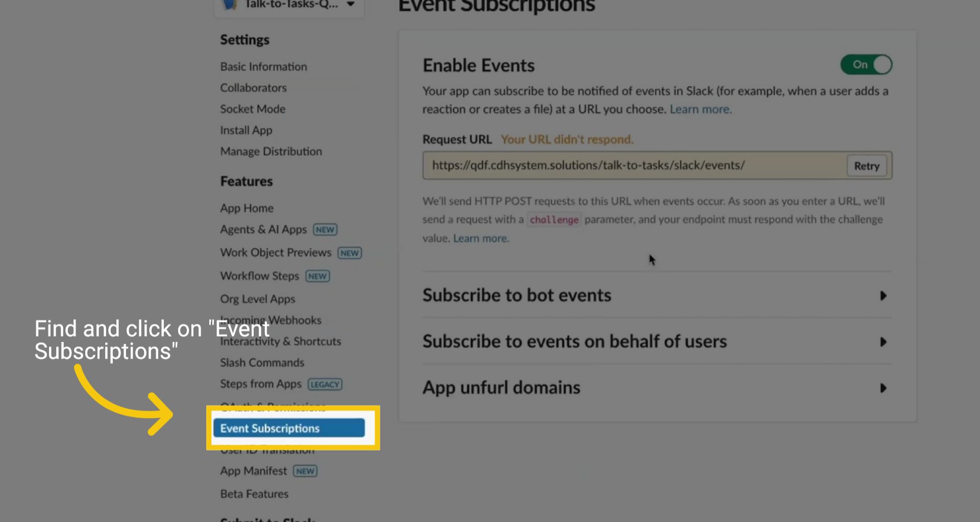Screen dimensions: 980x522
Task: Click NEW badge beside Work Object Previews
Action: coord(350,253)
